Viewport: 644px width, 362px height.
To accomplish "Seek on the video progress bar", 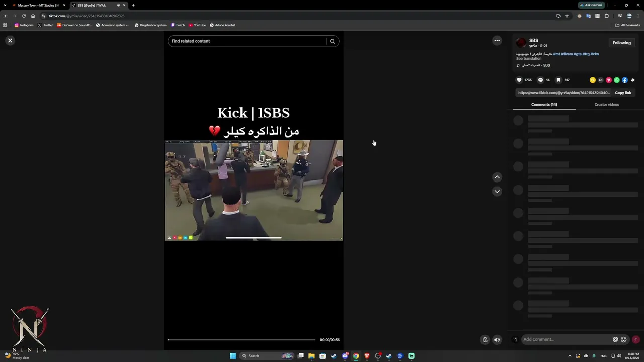I will (x=242, y=340).
